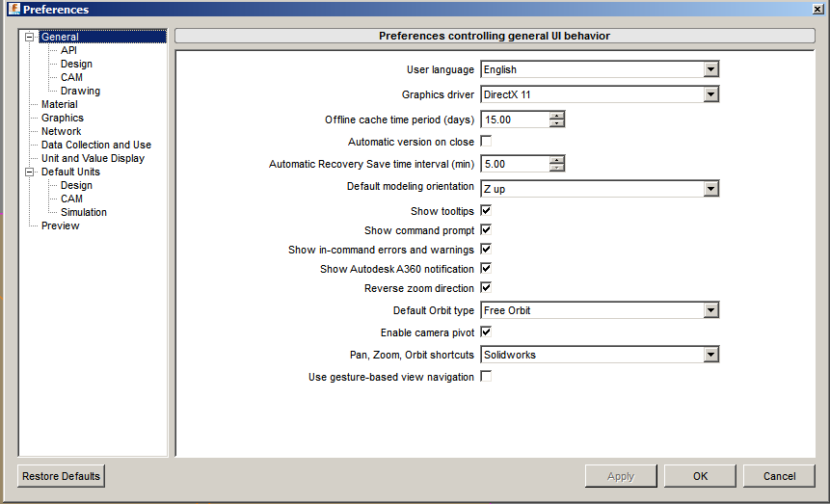Select General in the preferences tree

pyautogui.click(x=60, y=37)
